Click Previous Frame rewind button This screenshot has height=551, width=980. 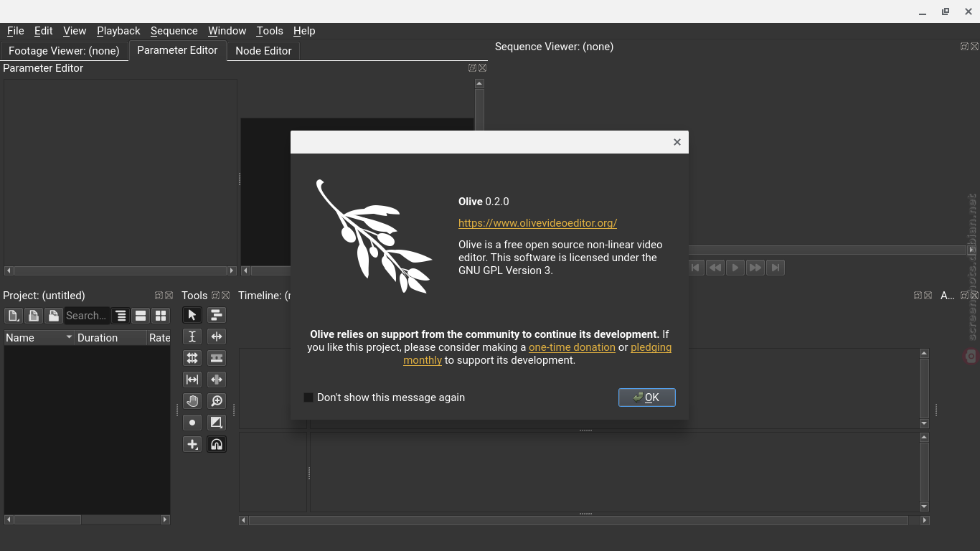(715, 268)
